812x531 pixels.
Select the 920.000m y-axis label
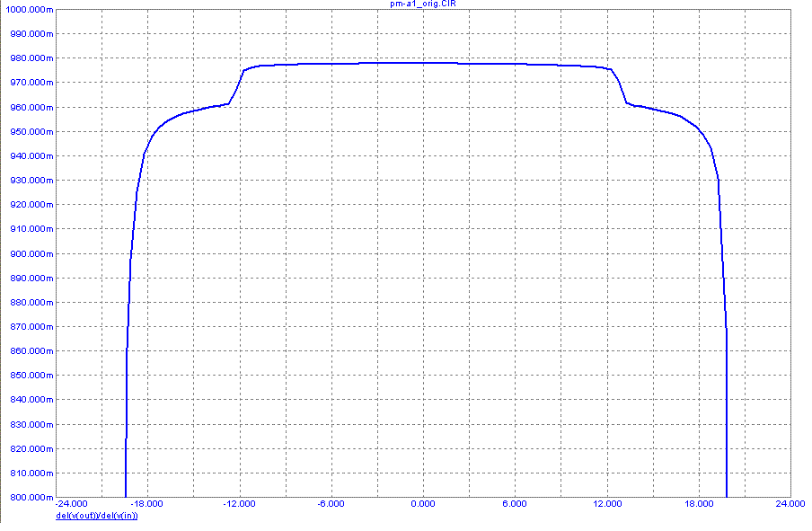point(31,205)
